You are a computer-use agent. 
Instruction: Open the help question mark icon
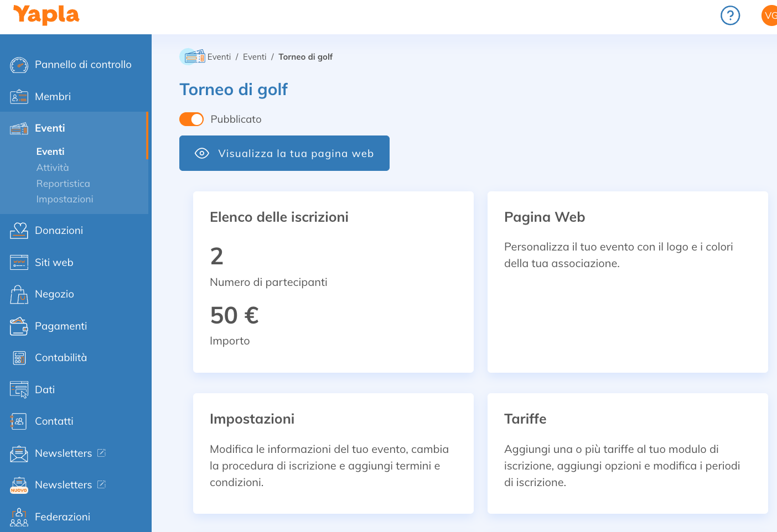pyautogui.click(x=730, y=15)
